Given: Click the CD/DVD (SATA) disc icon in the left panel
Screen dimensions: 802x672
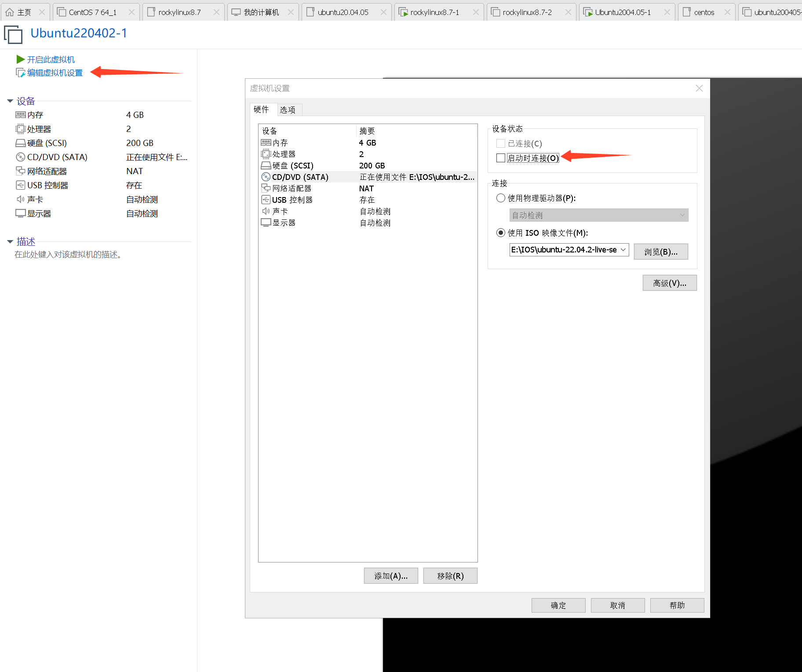Looking at the screenshot, I should tap(20, 157).
